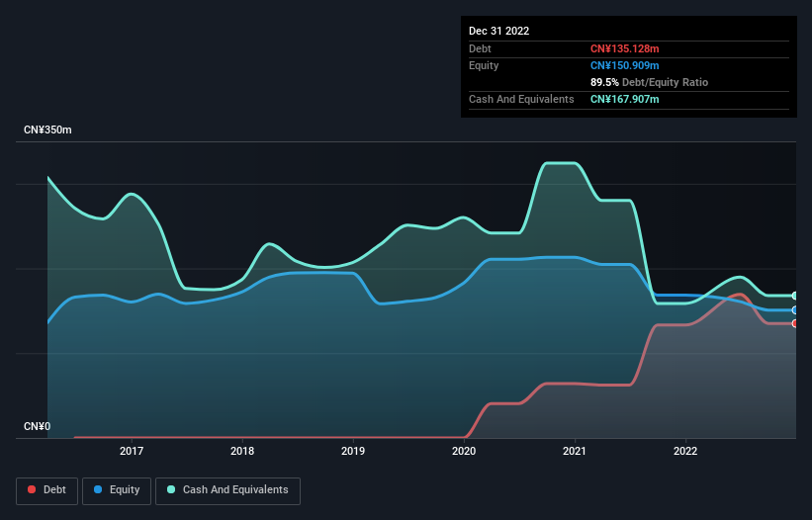Image resolution: width=812 pixels, height=520 pixels.
Task: Click the blue Equity legend dot
Action: click(x=98, y=489)
